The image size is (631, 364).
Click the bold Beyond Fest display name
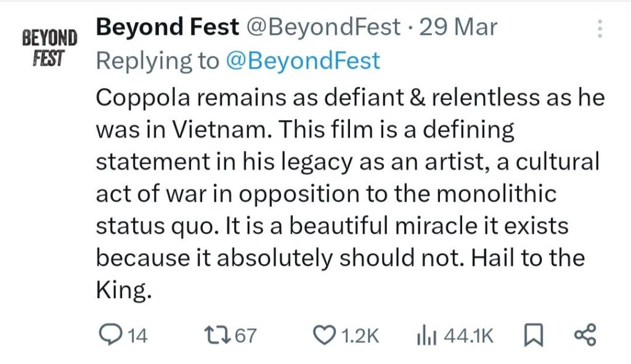[168, 28]
